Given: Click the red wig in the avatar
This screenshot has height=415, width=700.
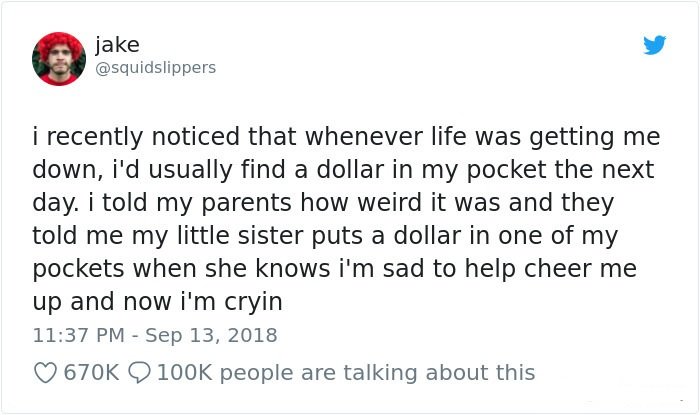Looking at the screenshot, I should click(x=60, y=45).
